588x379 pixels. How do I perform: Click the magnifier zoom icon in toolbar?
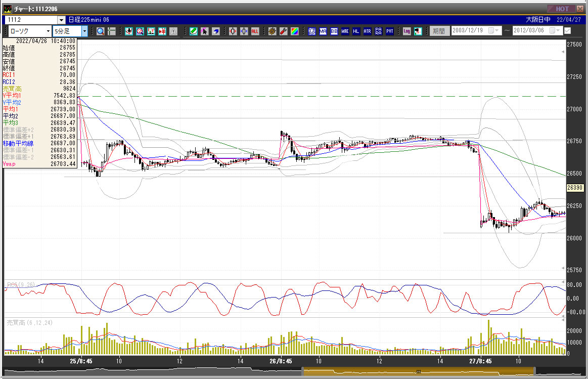tap(101, 31)
